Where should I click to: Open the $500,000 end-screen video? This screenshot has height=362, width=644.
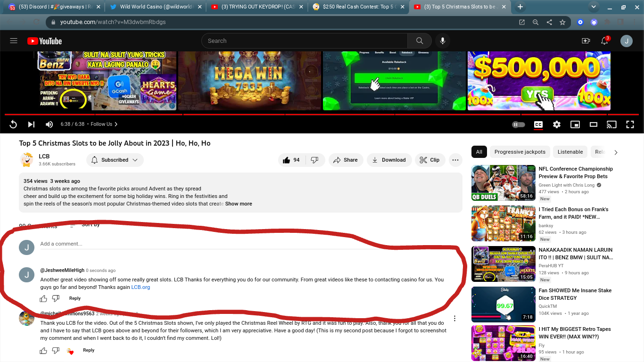(x=539, y=81)
